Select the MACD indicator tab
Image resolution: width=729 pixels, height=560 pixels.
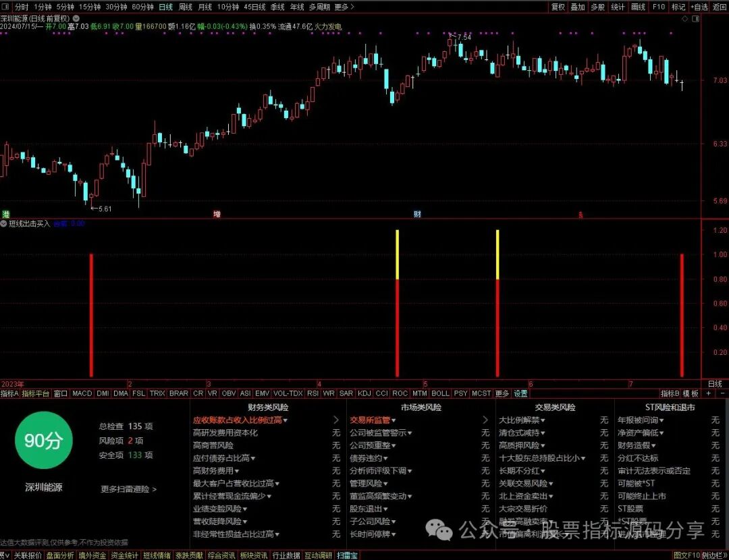point(82,393)
